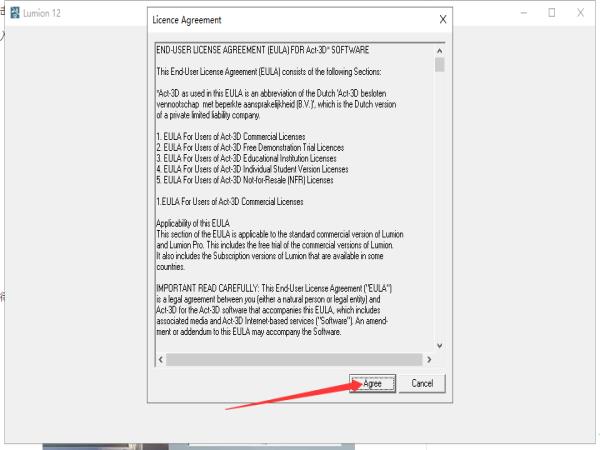Viewport: 600px width, 450px height.
Task: Click the END-USER LICENSE AGREEMENT heading text
Action: tap(262, 50)
